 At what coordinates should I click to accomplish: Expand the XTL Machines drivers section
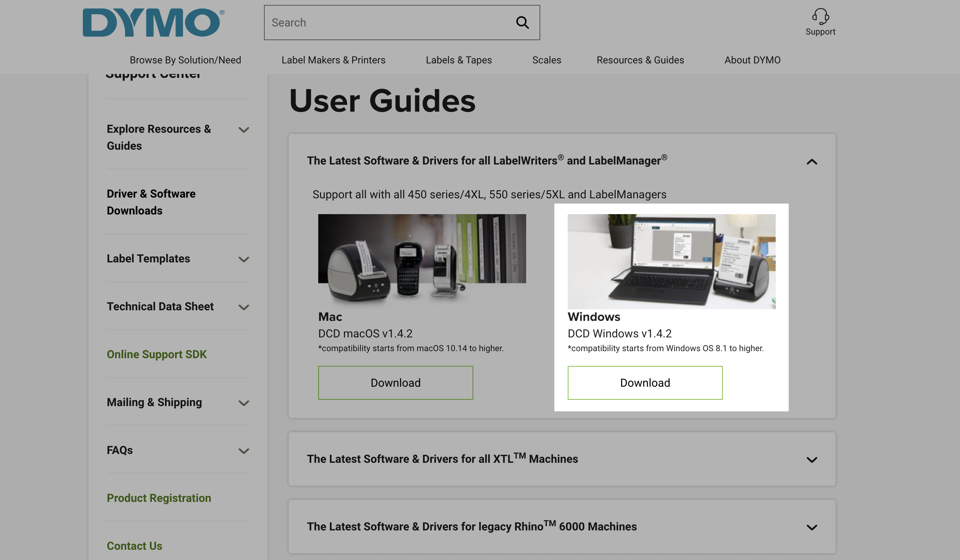tap(812, 460)
